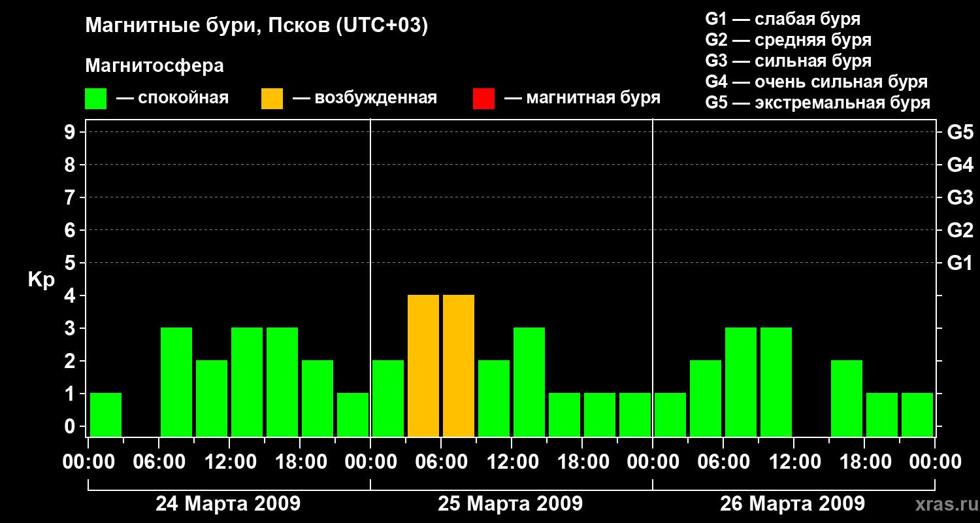Click the Kp 3 bar at 25 March 12:00–15:00

[529, 382]
